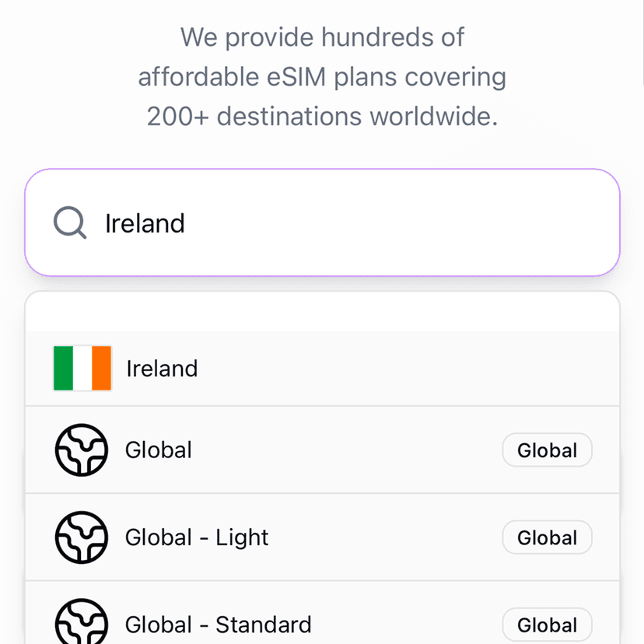
Task: Choose the Global plan option
Action: [x=159, y=450]
